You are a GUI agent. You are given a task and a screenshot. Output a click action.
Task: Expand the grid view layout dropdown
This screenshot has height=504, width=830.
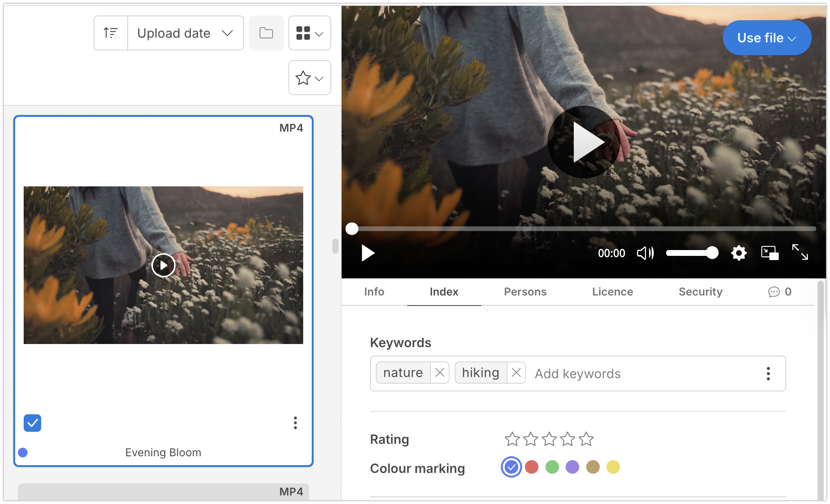click(x=309, y=33)
